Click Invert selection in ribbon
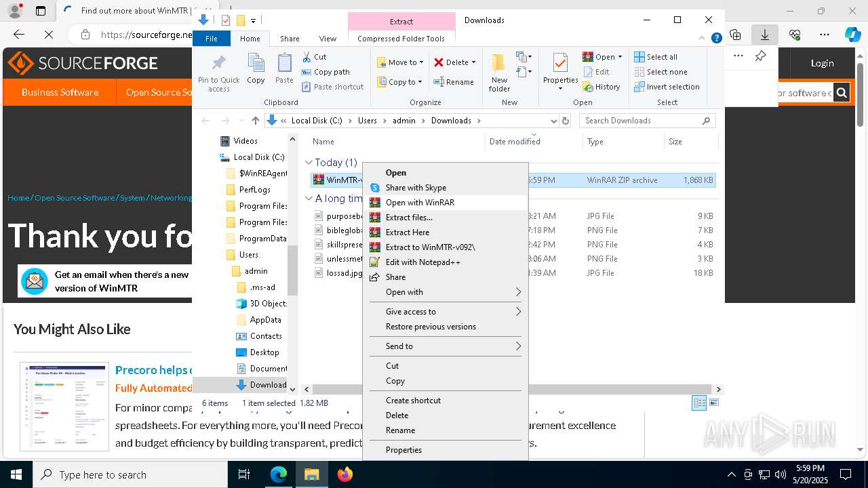 coord(667,87)
